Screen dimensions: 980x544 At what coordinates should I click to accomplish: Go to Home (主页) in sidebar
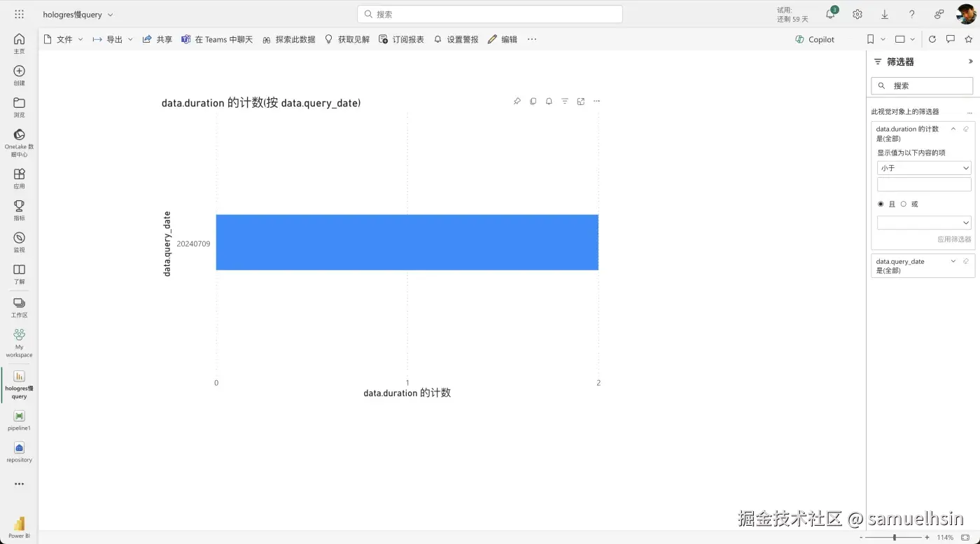19,43
